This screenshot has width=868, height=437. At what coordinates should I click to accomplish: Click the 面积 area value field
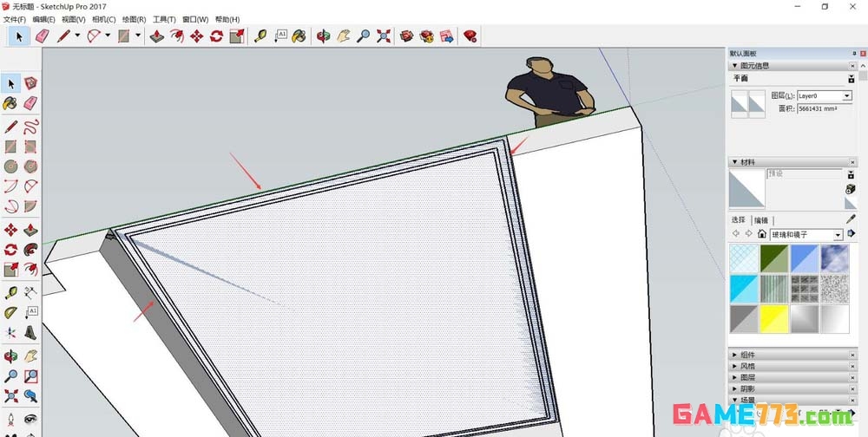click(x=824, y=109)
